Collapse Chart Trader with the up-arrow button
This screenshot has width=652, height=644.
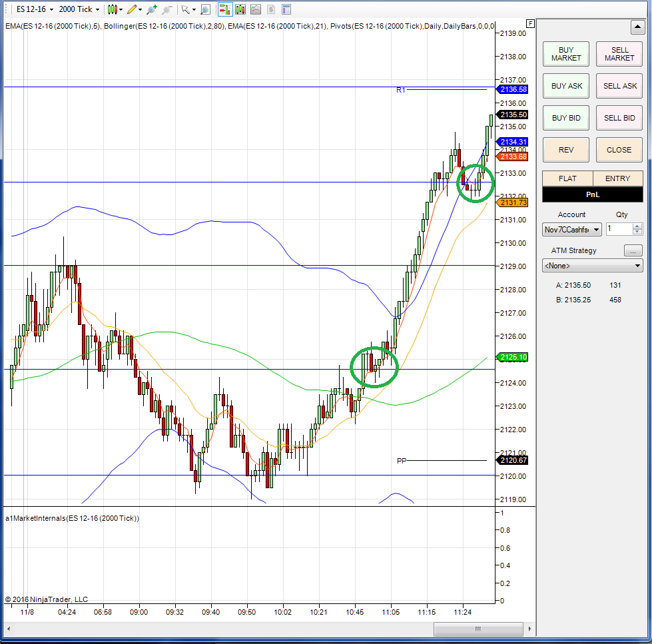click(637, 27)
